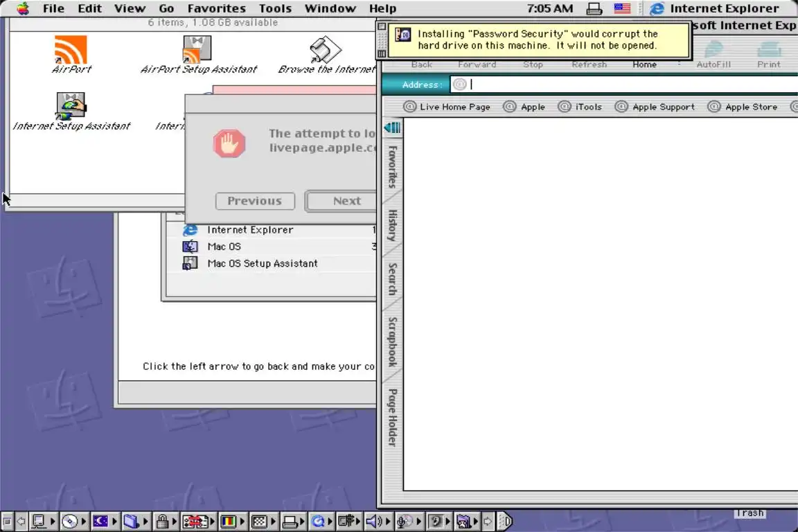Screen dimensions: 798x532
Task: Open the Favorites menu
Action: (216, 8)
